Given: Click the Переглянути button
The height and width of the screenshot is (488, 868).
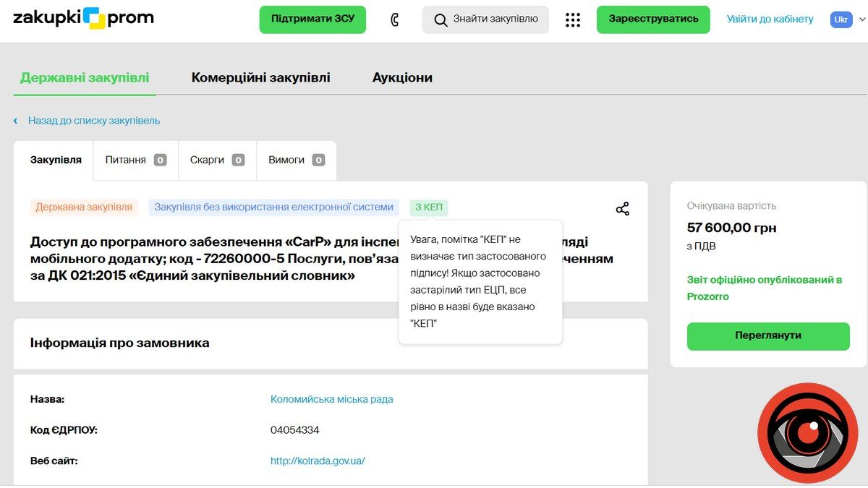Looking at the screenshot, I should (x=767, y=336).
